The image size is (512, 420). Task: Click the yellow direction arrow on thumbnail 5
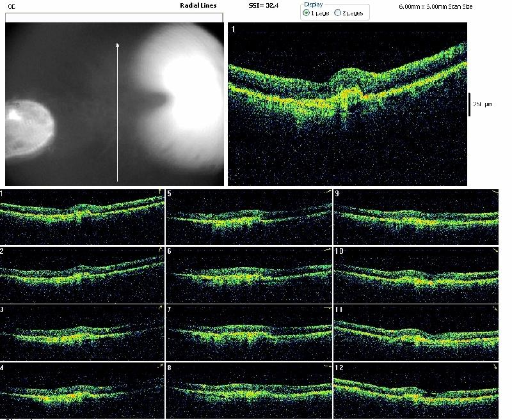328,192
